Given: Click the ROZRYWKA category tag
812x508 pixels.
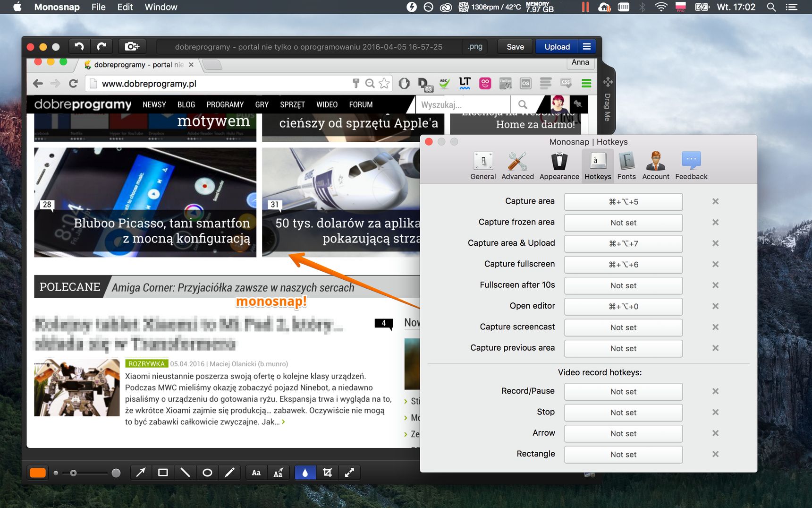Looking at the screenshot, I should point(147,364).
